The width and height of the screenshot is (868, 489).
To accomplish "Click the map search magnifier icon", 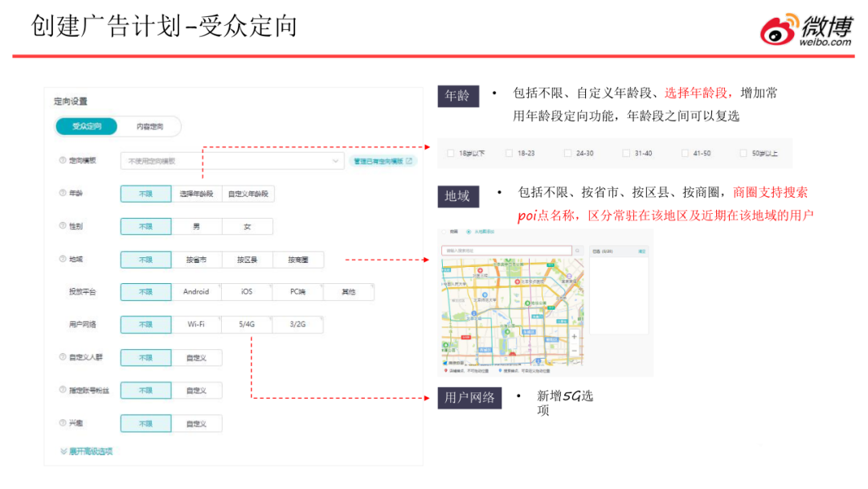I will point(577,251).
